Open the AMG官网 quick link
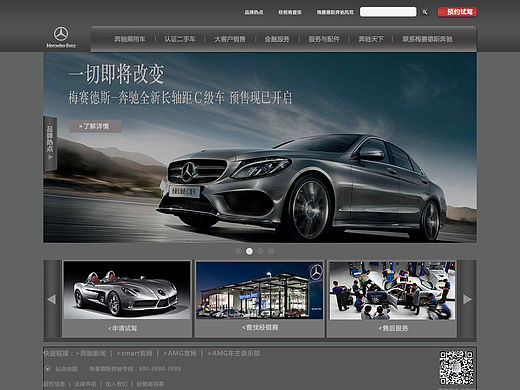 (x=180, y=353)
